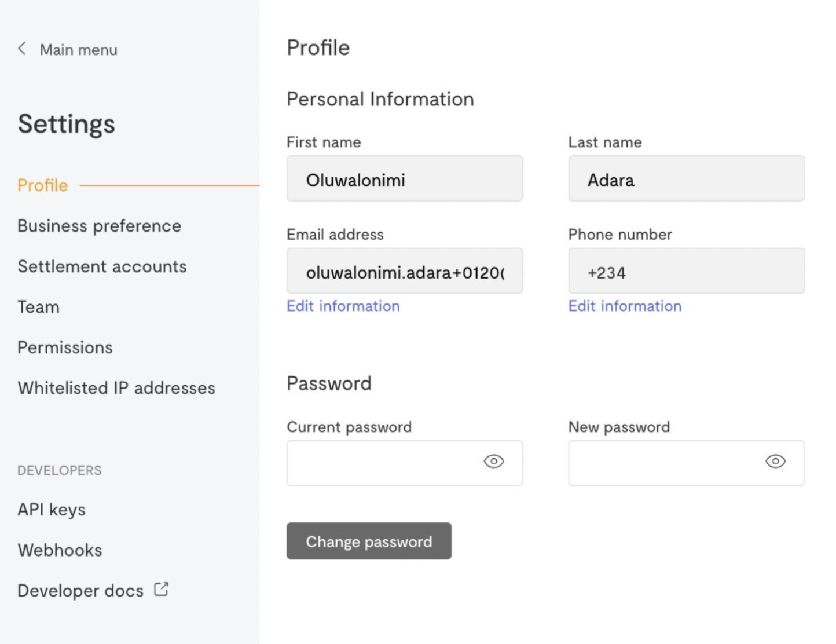Go to Business preference settings
This screenshot has height=644, width=836.
click(x=99, y=226)
